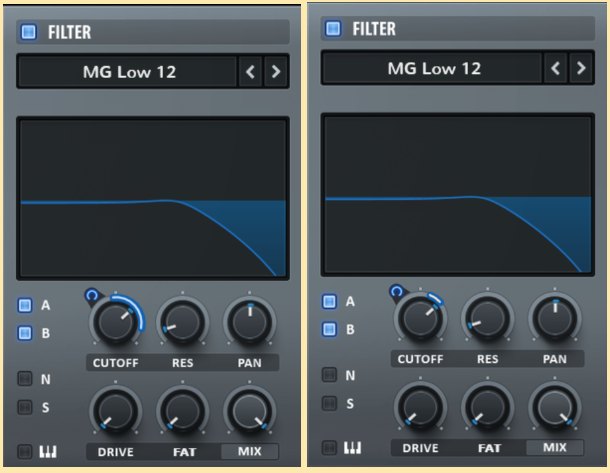
Task: Click the FILTER title text in right panel
Action: tap(374, 29)
